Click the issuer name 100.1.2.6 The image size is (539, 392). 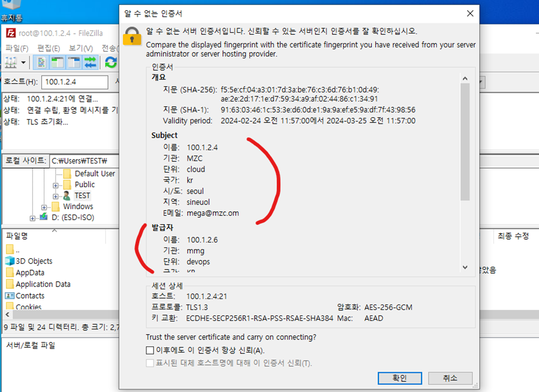pyautogui.click(x=202, y=240)
